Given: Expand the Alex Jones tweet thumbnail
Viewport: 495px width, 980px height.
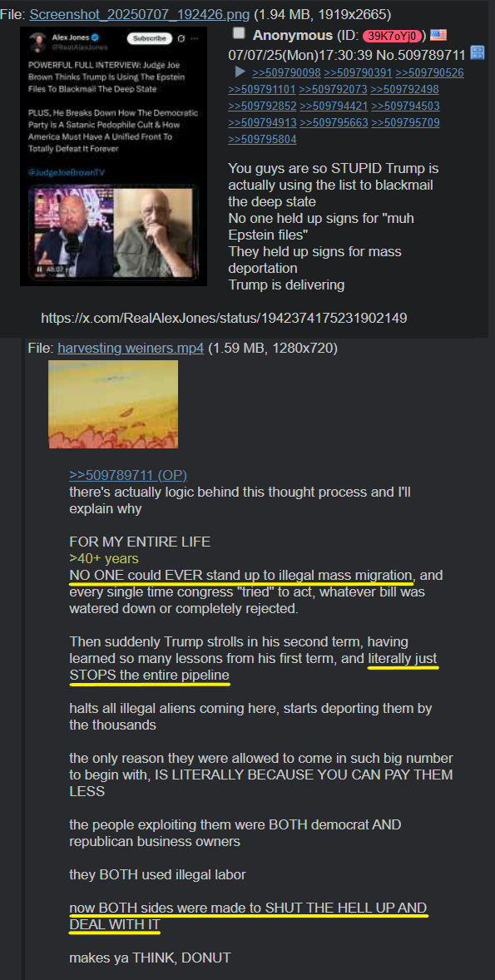Looking at the screenshot, I should [113, 156].
